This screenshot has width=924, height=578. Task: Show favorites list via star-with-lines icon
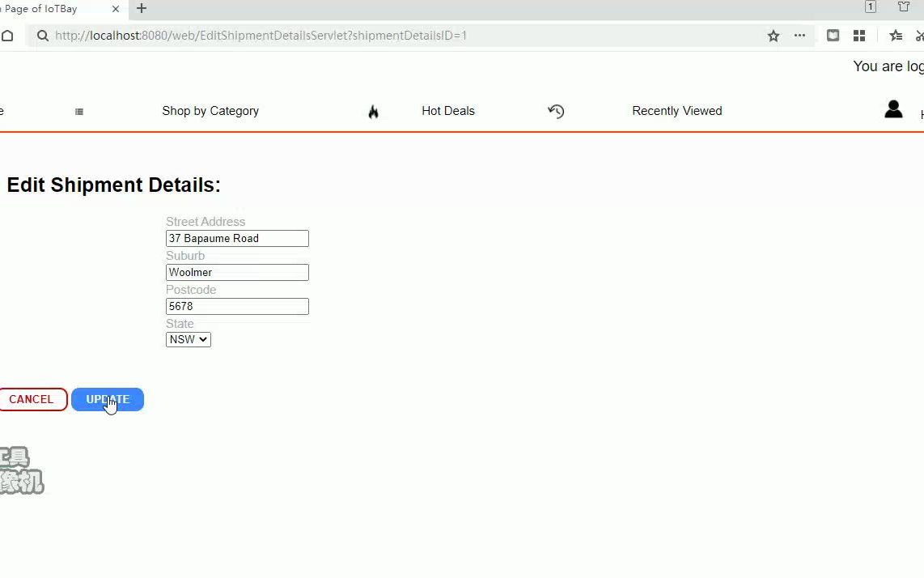[x=896, y=36]
